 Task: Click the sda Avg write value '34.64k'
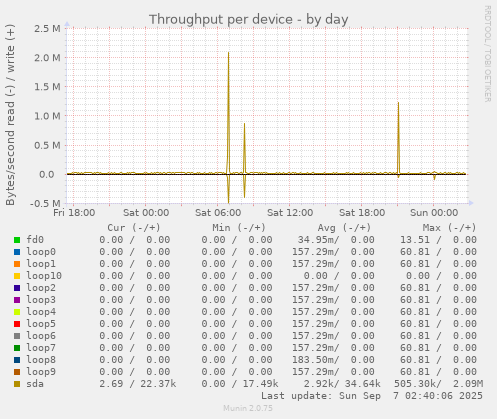(362, 384)
